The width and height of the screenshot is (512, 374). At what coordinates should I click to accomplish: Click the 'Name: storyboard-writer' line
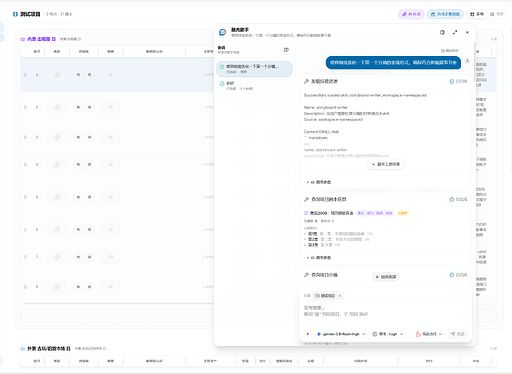click(326, 107)
